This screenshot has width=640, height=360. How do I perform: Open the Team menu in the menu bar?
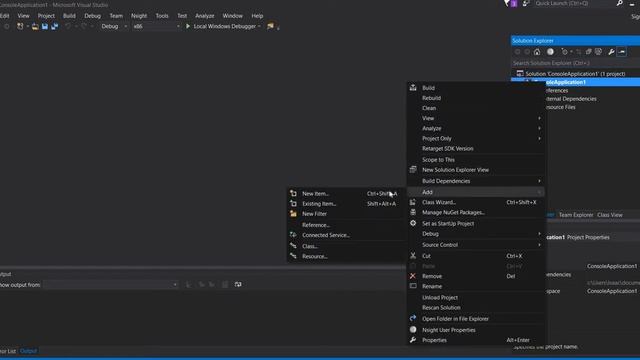[116, 16]
